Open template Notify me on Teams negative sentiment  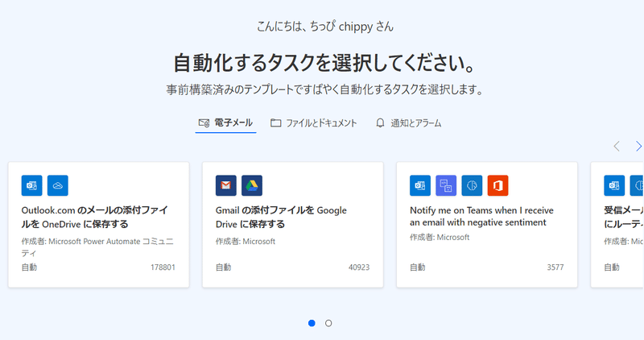(487, 225)
